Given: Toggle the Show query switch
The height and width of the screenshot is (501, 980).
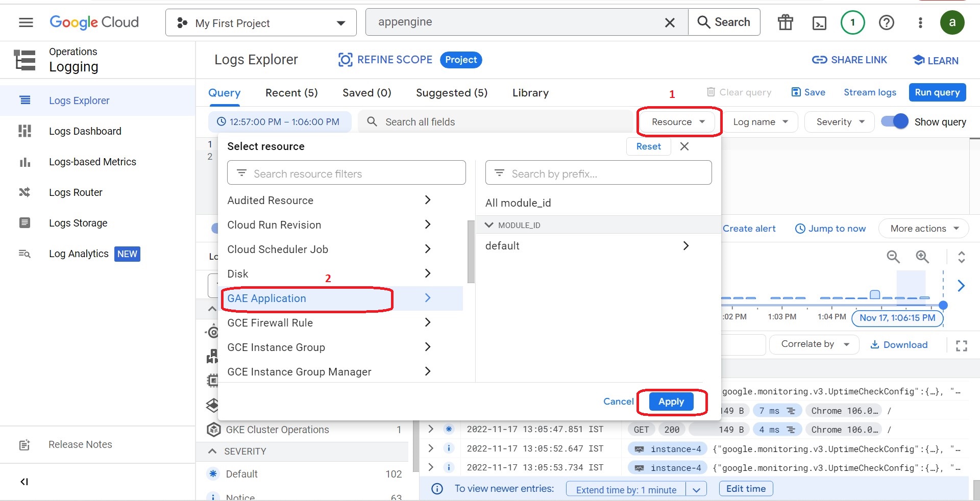Looking at the screenshot, I should coord(895,121).
